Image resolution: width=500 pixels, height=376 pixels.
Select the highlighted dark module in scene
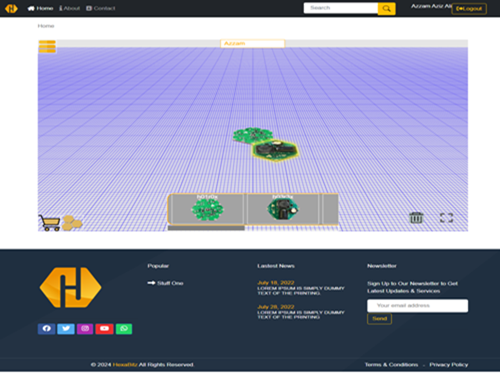(x=275, y=151)
